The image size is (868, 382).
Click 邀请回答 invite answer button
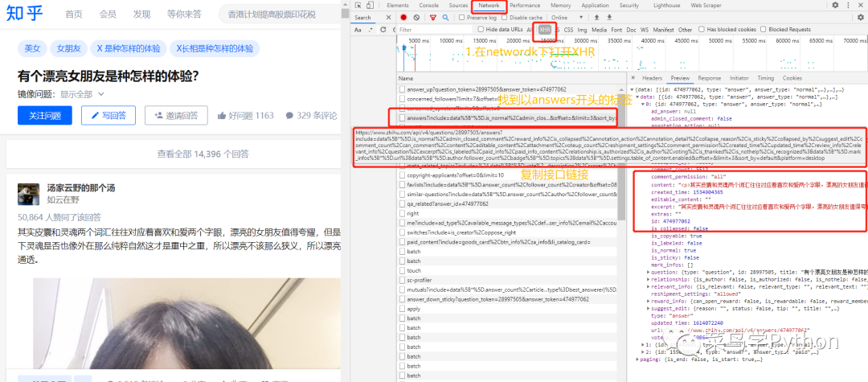176,116
